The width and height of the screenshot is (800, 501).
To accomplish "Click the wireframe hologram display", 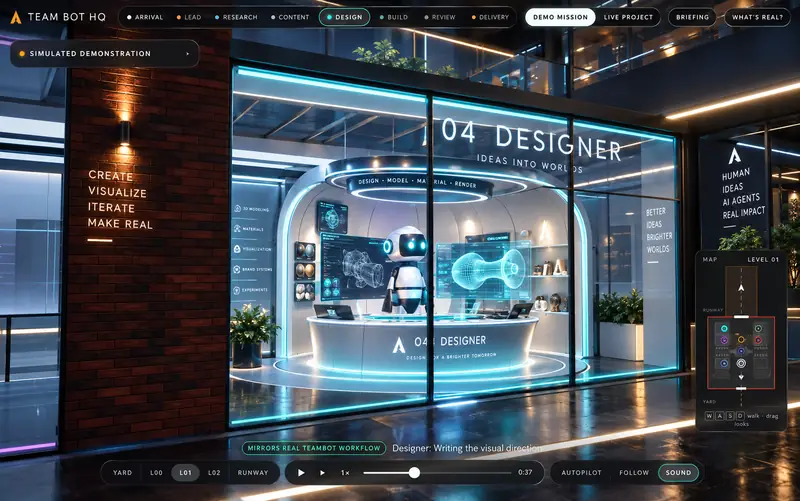I will coord(482,269).
